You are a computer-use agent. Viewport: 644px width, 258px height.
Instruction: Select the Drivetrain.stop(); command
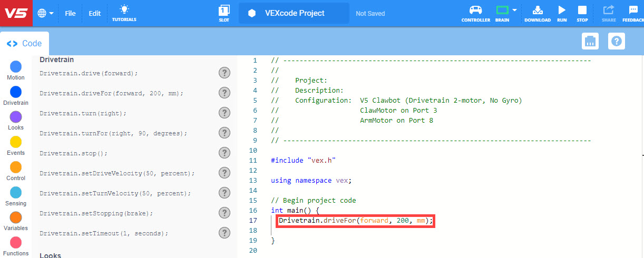tap(73, 153)
